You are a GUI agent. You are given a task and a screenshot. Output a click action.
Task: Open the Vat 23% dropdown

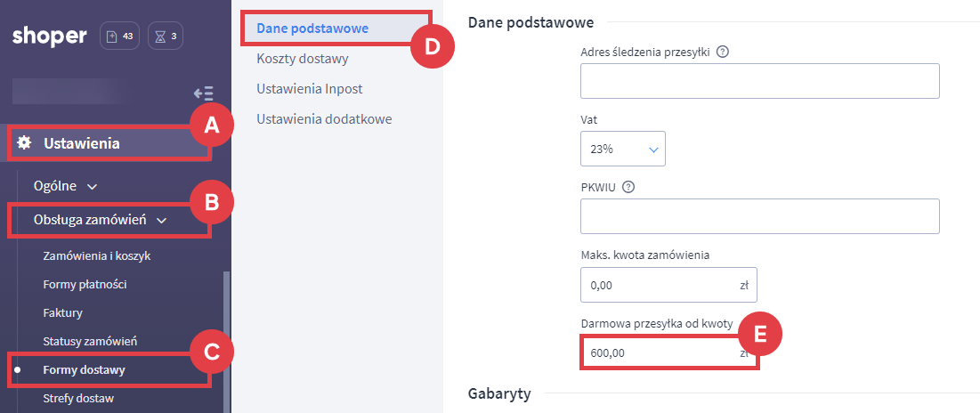click(x=622, y=149)
